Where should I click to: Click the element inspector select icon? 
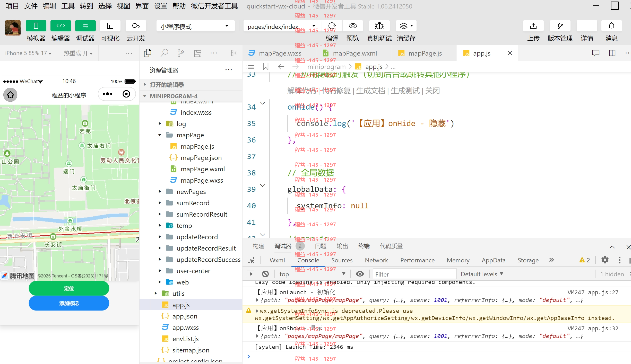(x=251, y=260)
